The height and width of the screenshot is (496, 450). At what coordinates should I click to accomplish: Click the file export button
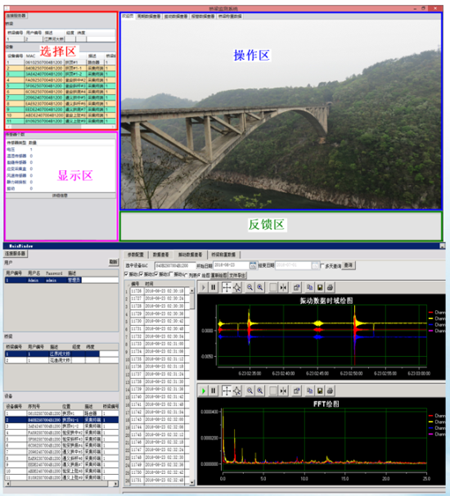tap(237, 275)
